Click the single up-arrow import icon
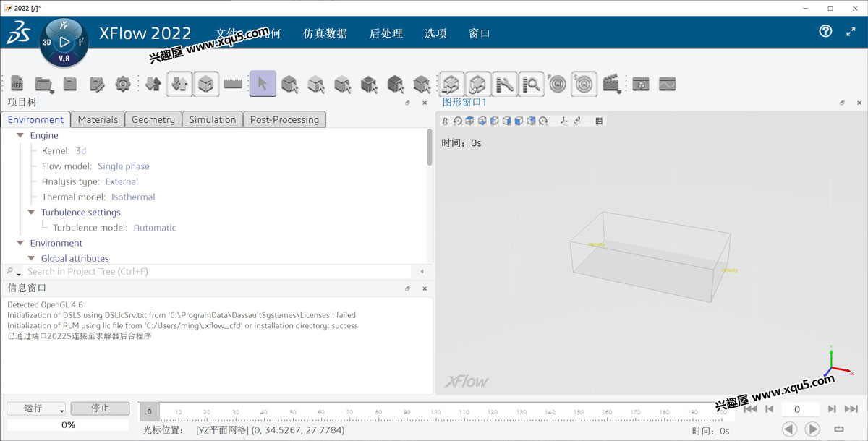 pyautogui.click(x=152, y=84)
